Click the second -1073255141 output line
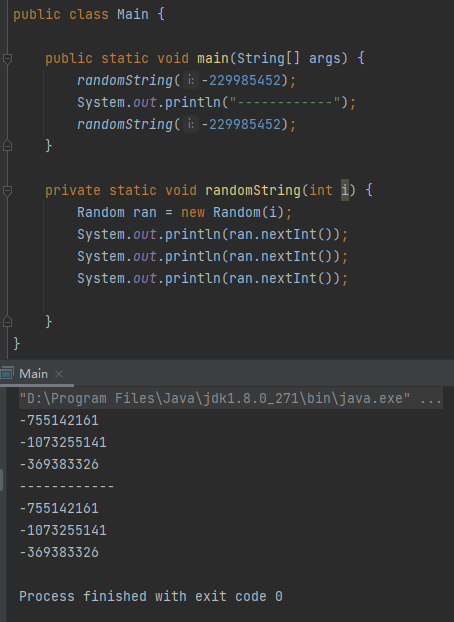 click(63, 530)
